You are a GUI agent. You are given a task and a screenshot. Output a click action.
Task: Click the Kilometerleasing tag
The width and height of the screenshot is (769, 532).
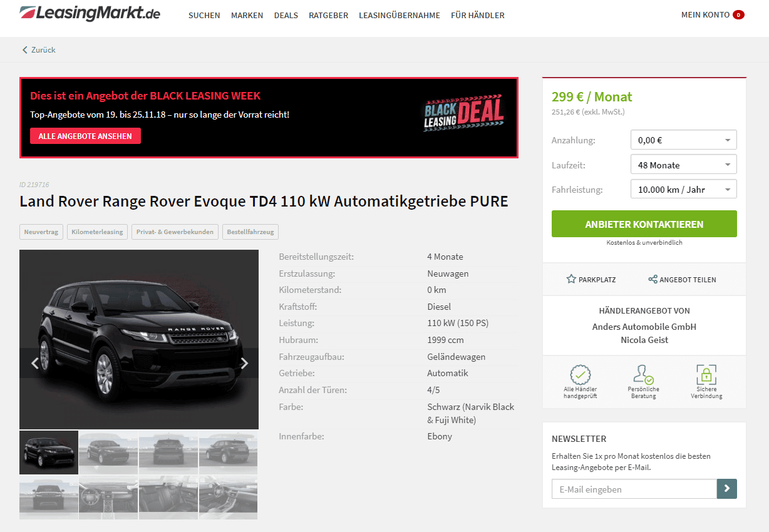point(97,232)
